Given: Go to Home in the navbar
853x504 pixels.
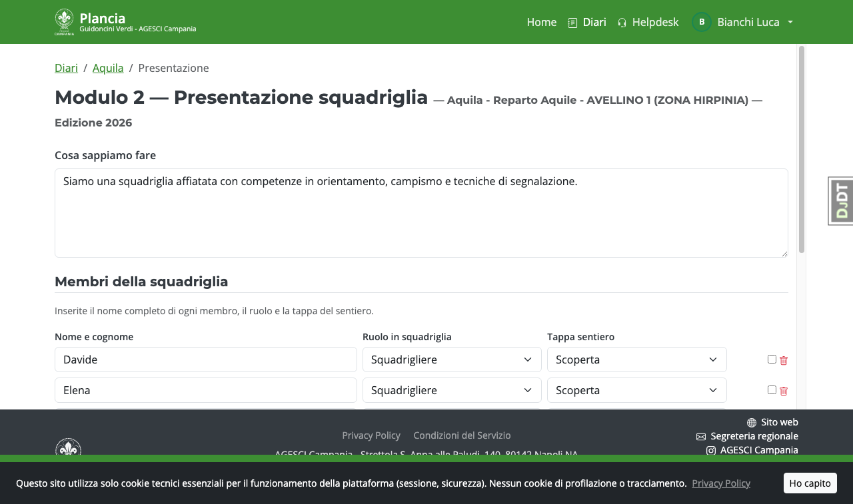Looking at the screenshot, I should [x=542, y=22].
